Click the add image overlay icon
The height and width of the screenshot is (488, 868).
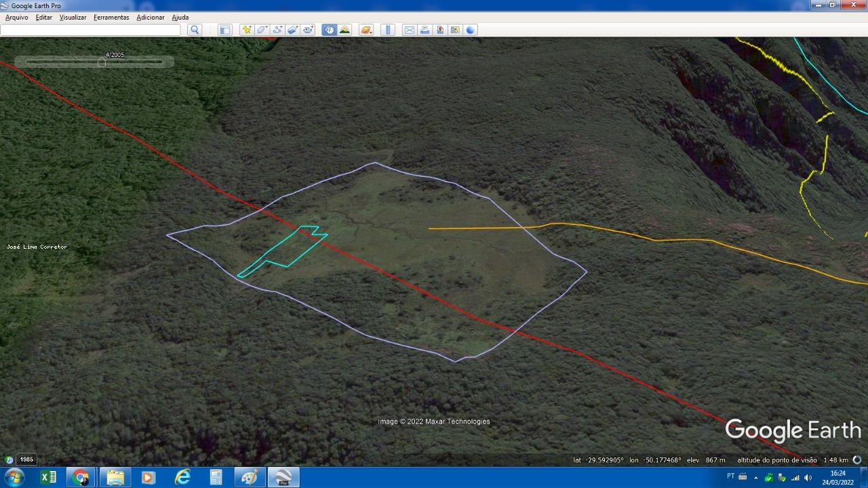[293, 30]
